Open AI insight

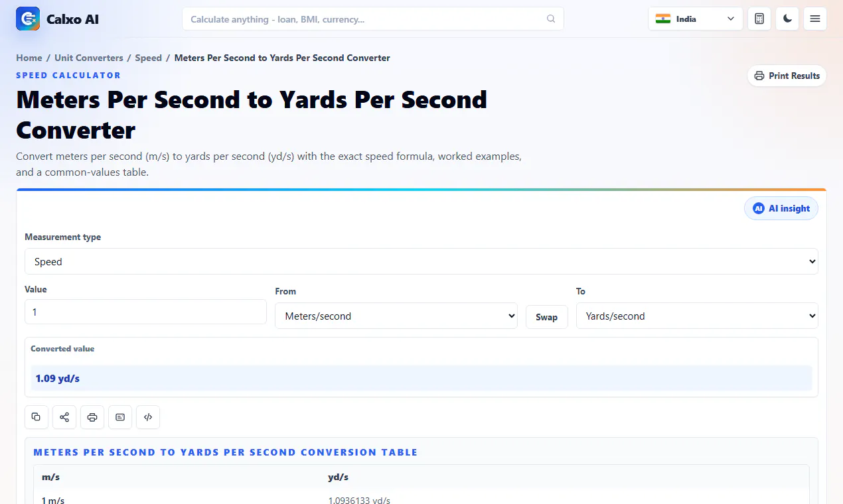coord(781,208)
